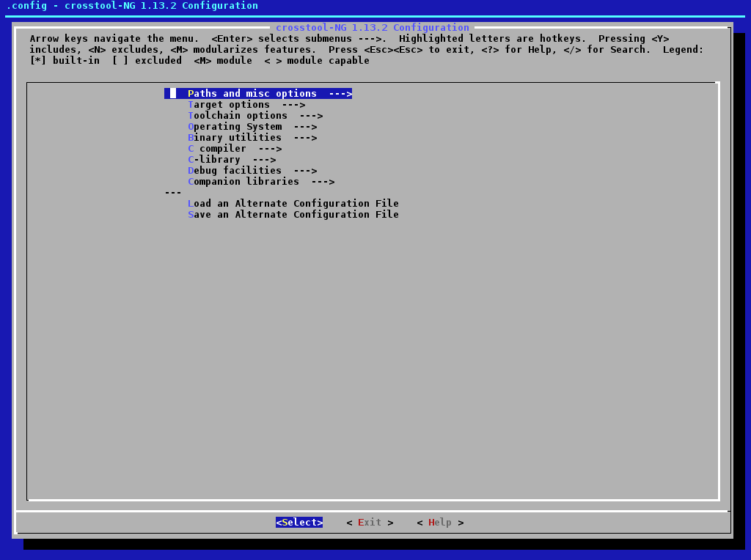Open the Binary utilities submenu
Screen dimensions: 751x560
pyautogui.click(x=252, y=137)
